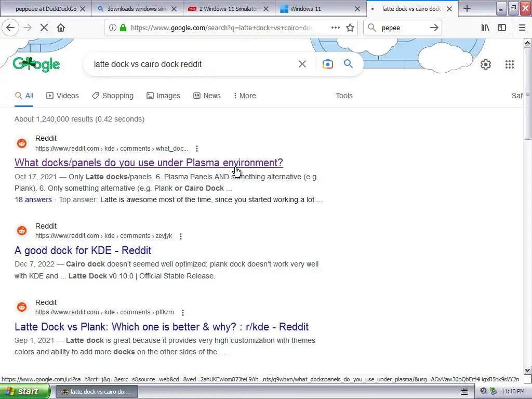
Task: Open the Windows Start button
Action: coord(25,391)
